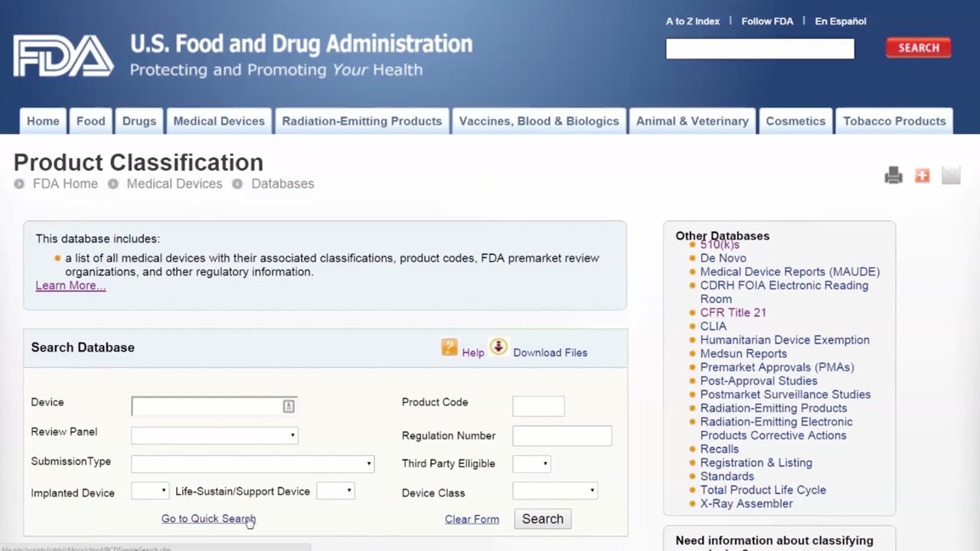Click the Product Code field
Image resolution: width=980 pixels, height=551 pixels.
tap(538, 406)
